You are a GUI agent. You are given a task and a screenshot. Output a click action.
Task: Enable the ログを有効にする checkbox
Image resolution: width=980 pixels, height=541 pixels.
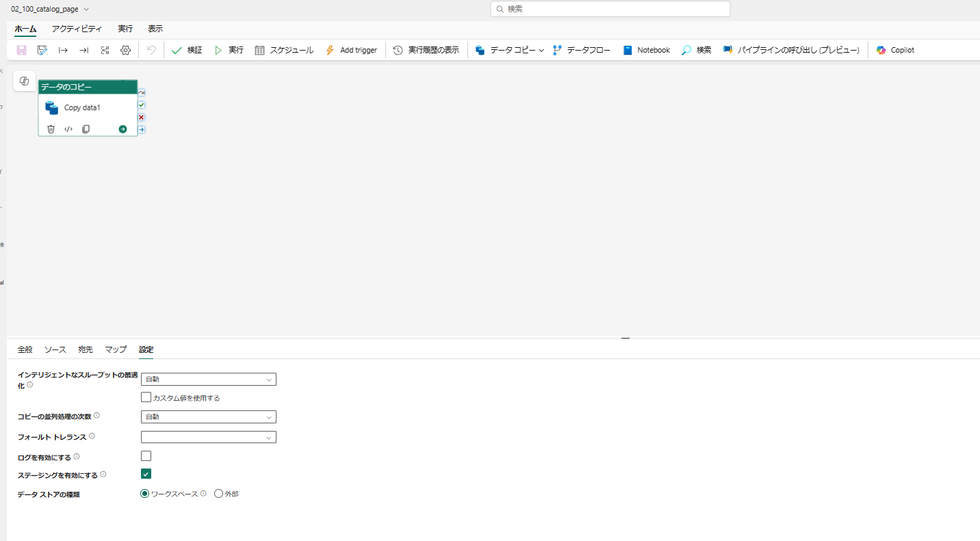pos(146,456)
